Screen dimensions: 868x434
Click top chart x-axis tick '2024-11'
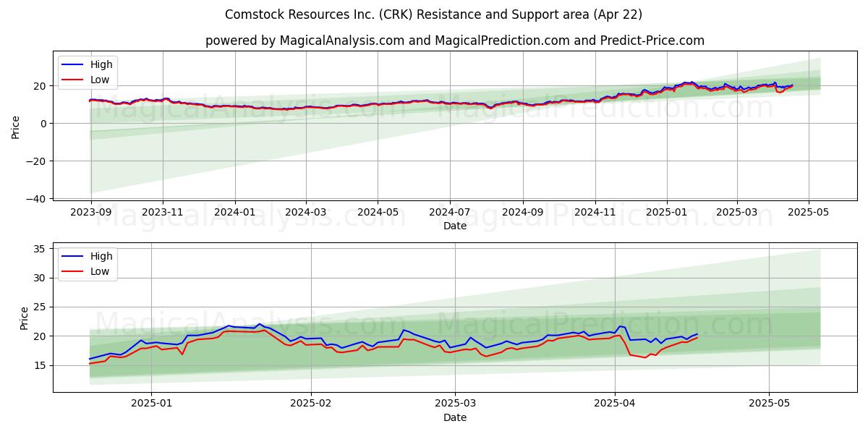click(x=595, y=213)
